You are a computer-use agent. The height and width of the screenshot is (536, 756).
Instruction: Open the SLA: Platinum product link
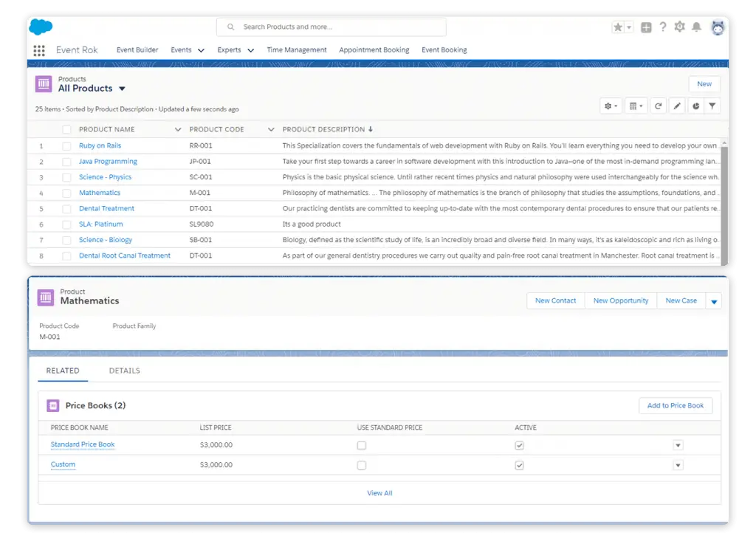tap(100, 224)
